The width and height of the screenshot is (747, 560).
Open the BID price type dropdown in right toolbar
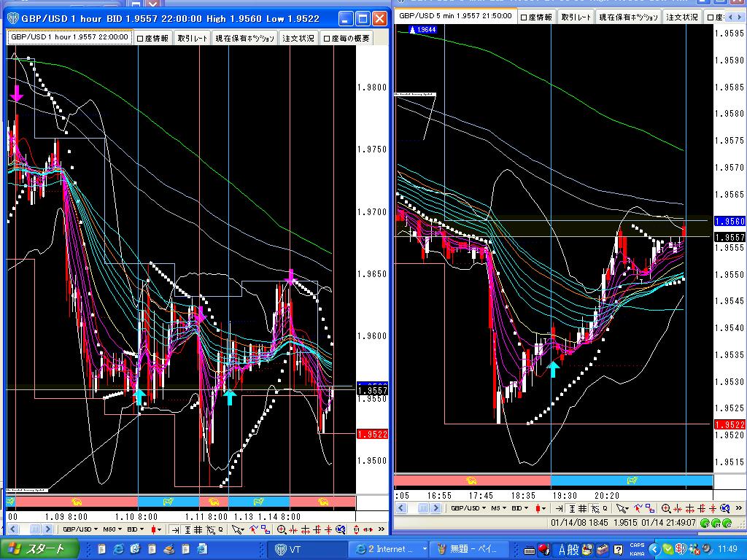point(519,508)
